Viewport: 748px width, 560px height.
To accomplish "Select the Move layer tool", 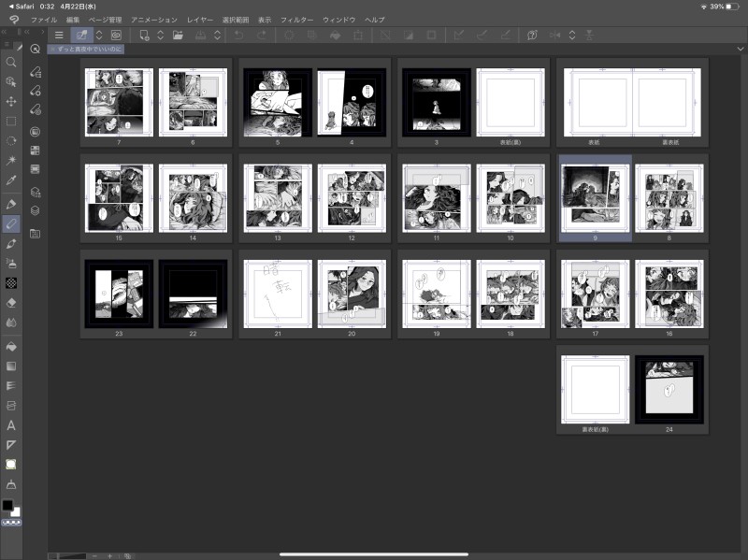I will [x=11, y=102].
